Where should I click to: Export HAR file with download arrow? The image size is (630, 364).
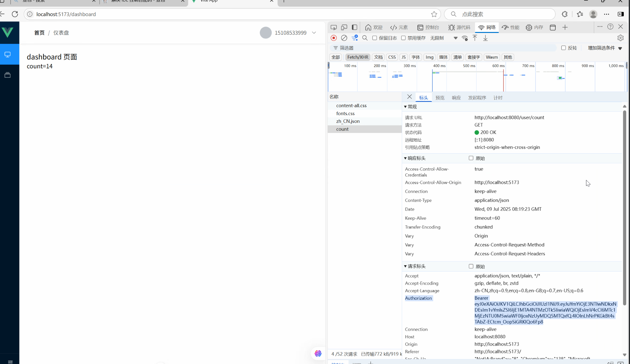click(485, 38)
